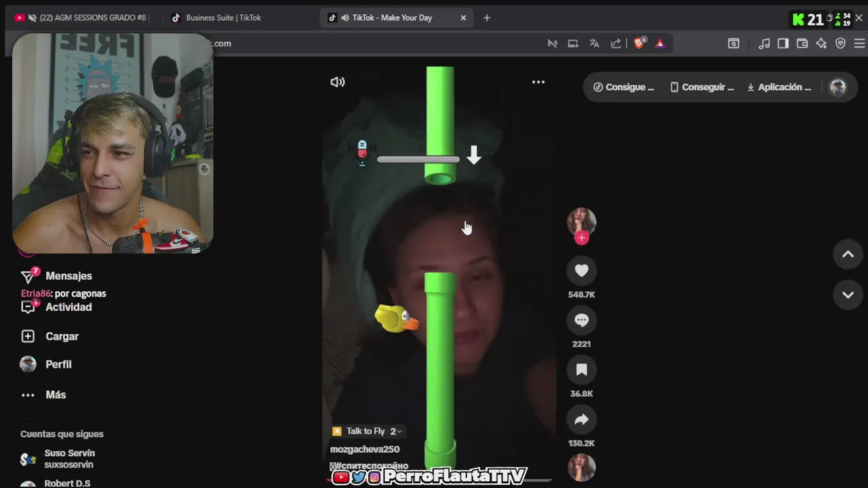Click the tab search icon in toolbar
Viewport: 868px width, 488px height.
pyautogui.click(x=734, y=43)
